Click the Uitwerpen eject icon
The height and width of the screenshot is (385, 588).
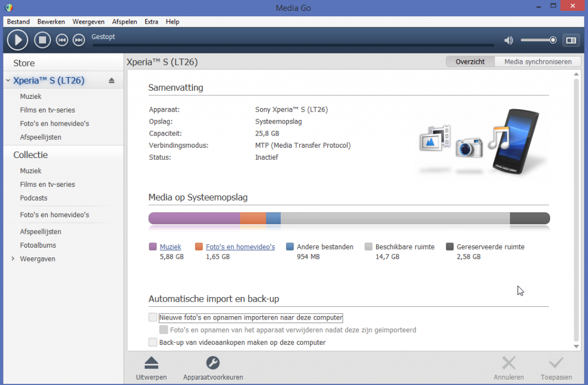coord(152,363)
